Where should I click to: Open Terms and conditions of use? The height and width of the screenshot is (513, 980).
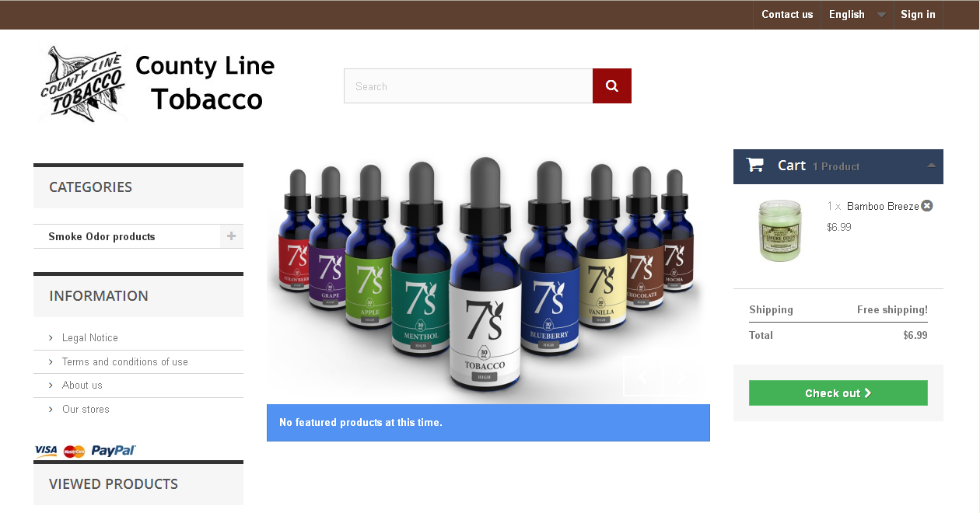point(125,361)
